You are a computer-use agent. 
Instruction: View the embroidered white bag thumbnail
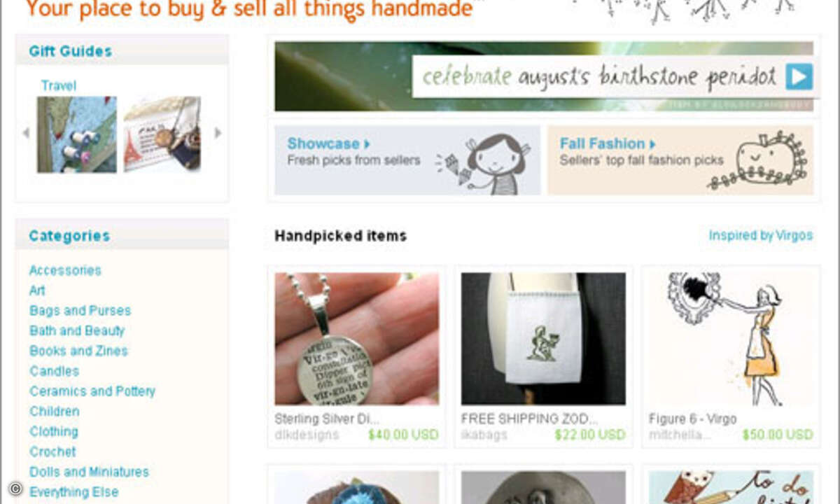[x=543, y=339]
